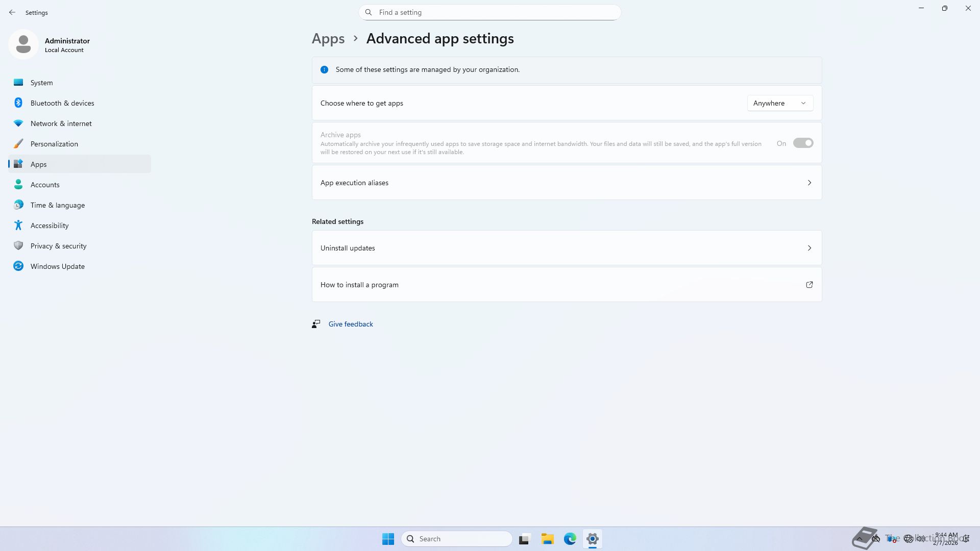Viewport: 980px width, 551px height.
Task: Expand App execution aliases chevron
Action: pyautogui.click(x=809, y=183)
